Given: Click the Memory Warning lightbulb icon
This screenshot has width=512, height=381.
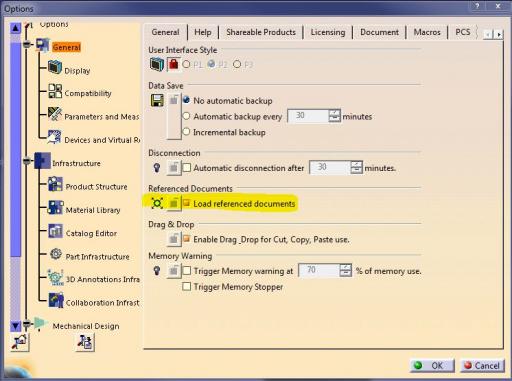Looking at the screenshot, I should (x=157, y=271).
